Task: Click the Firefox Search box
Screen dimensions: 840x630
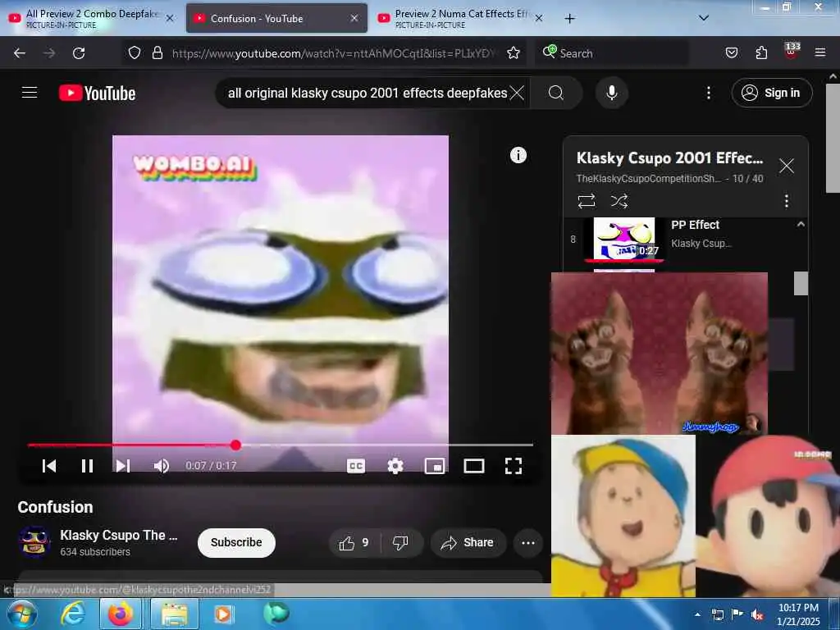Action: [x=612, y=53]
